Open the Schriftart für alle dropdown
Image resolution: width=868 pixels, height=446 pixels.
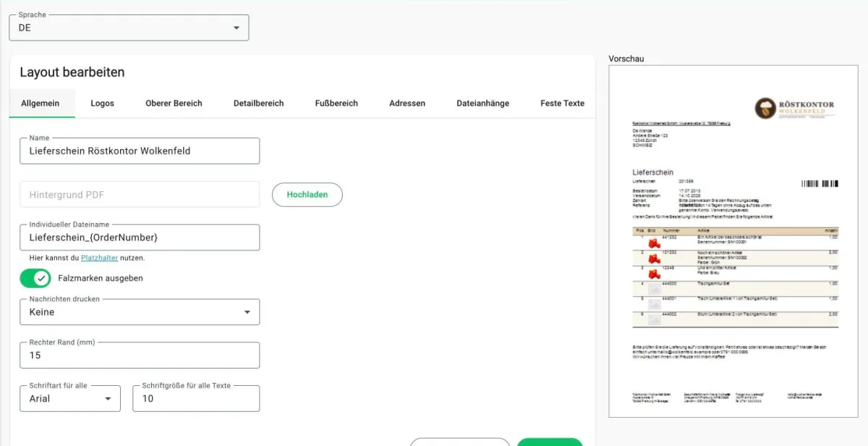[70, 398]
